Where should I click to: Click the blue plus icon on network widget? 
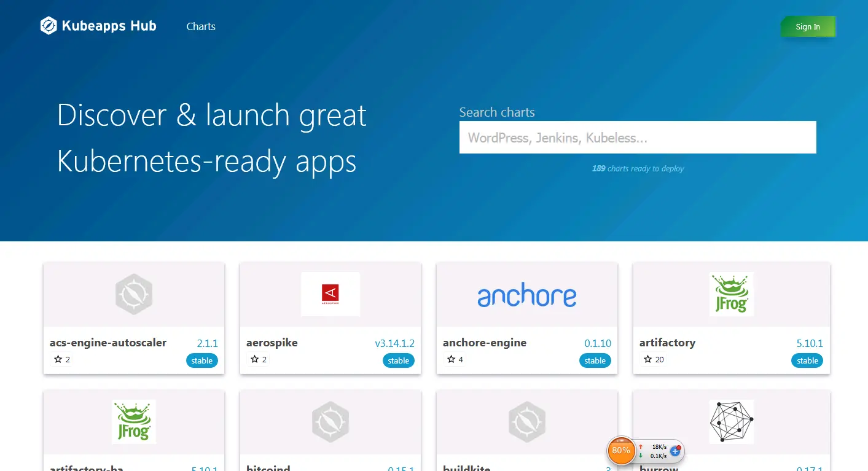pos(675,451)
